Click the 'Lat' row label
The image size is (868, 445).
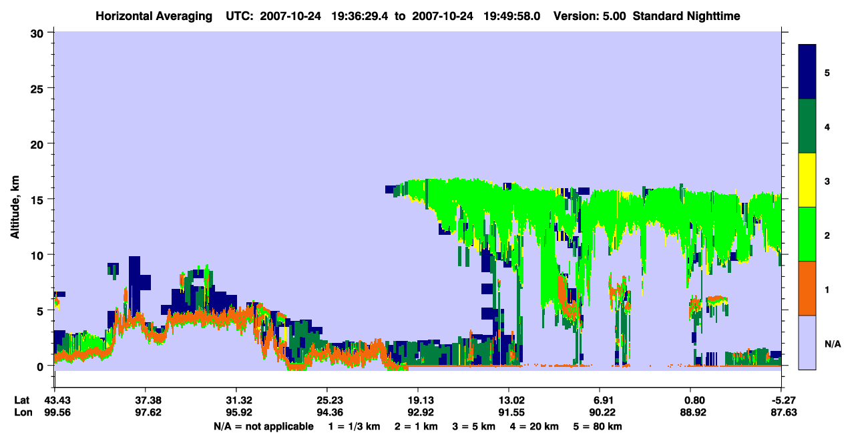coord(21,400)
